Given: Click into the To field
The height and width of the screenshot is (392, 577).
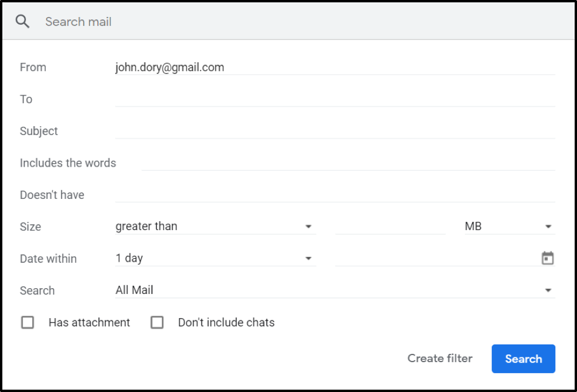Looking at the screenshot, I should tap(335, 99).
